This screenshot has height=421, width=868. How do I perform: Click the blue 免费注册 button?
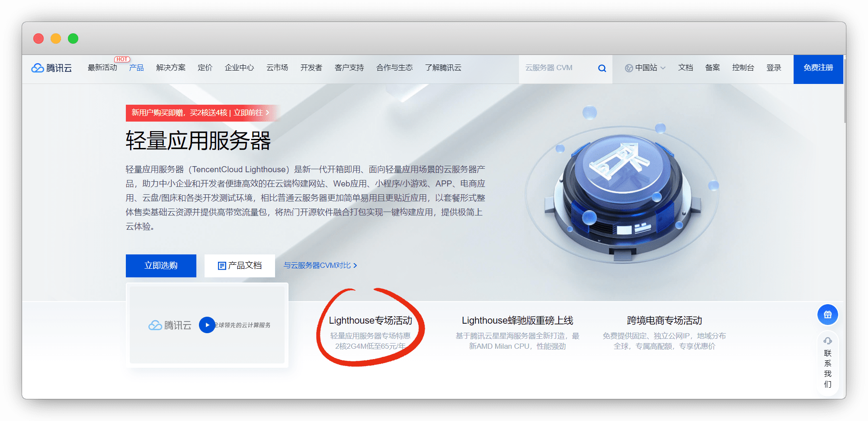tap(818, 68)
